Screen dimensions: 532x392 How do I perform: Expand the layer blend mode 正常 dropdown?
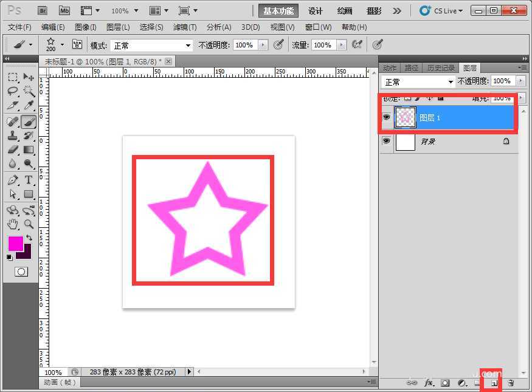(418, 81)
